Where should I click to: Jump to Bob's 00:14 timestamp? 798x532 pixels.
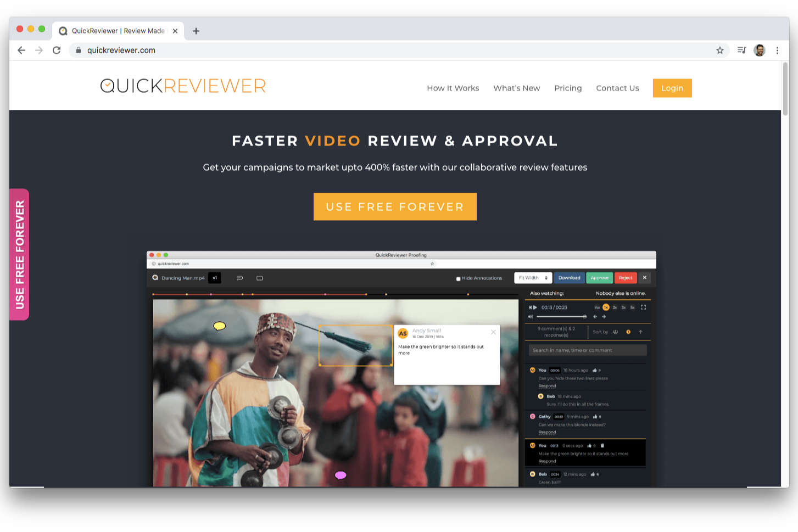click(x=555, y=474)
